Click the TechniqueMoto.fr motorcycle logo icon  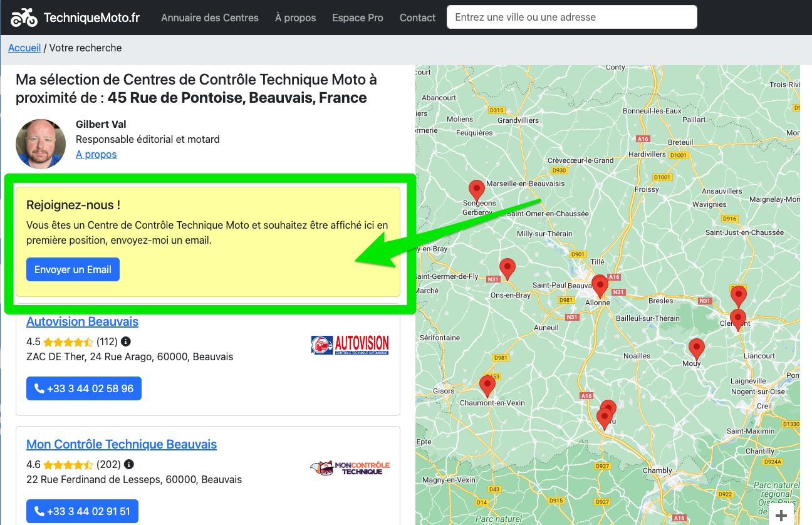click(24, 18)
